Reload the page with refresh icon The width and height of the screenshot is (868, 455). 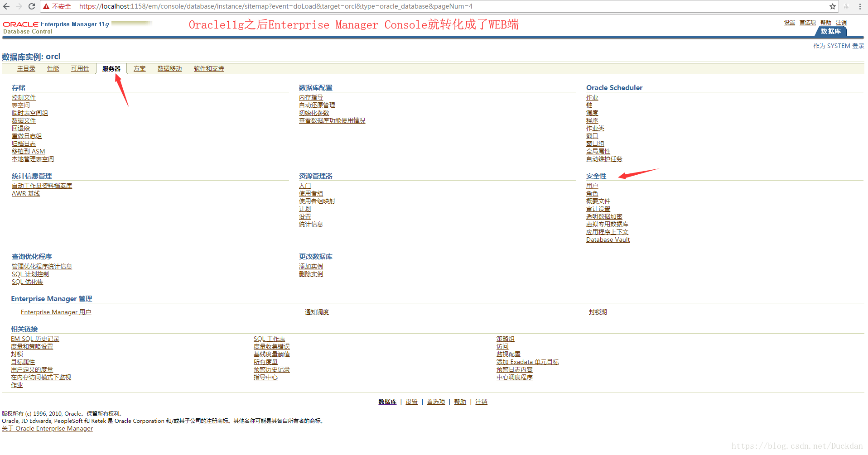click(x=32, y=6)
